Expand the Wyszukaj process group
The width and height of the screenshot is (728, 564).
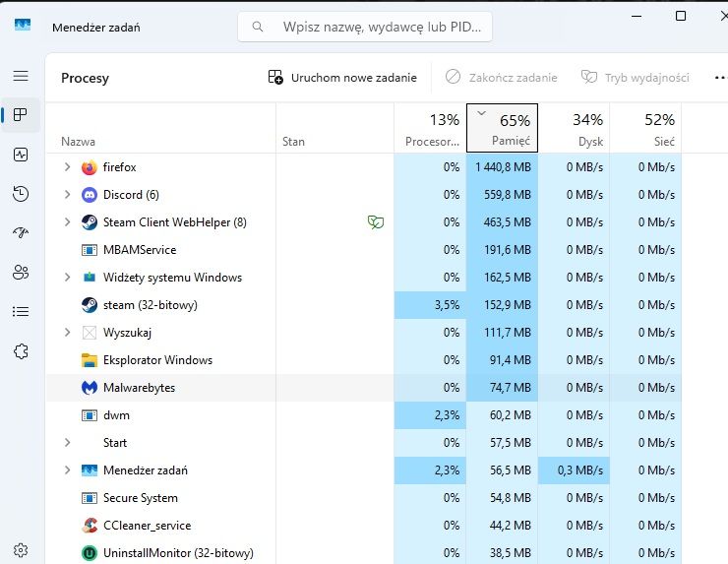pyautogui.click(x=67, y=332)
